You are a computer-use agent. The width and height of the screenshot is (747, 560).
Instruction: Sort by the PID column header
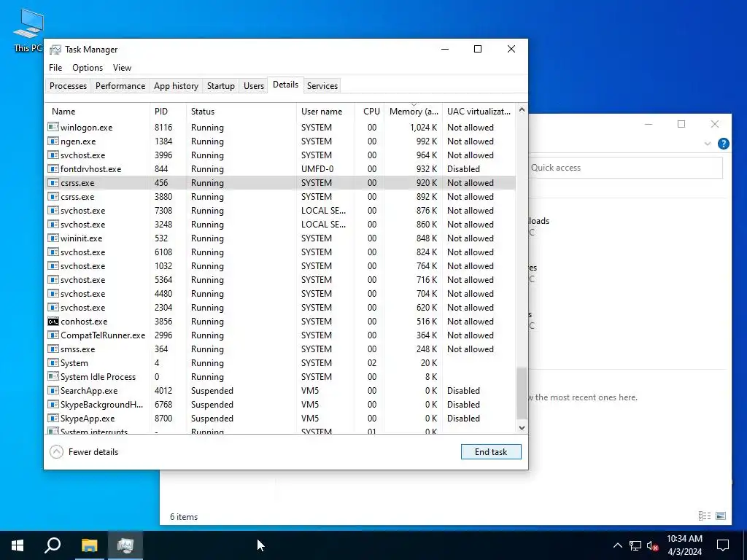click(x=168, y=112)
